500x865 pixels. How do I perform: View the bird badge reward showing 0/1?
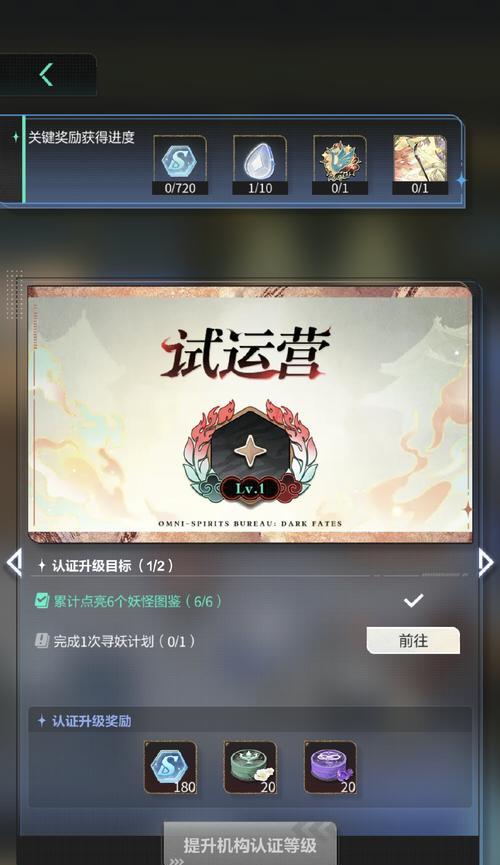click(x=340, y=164)
